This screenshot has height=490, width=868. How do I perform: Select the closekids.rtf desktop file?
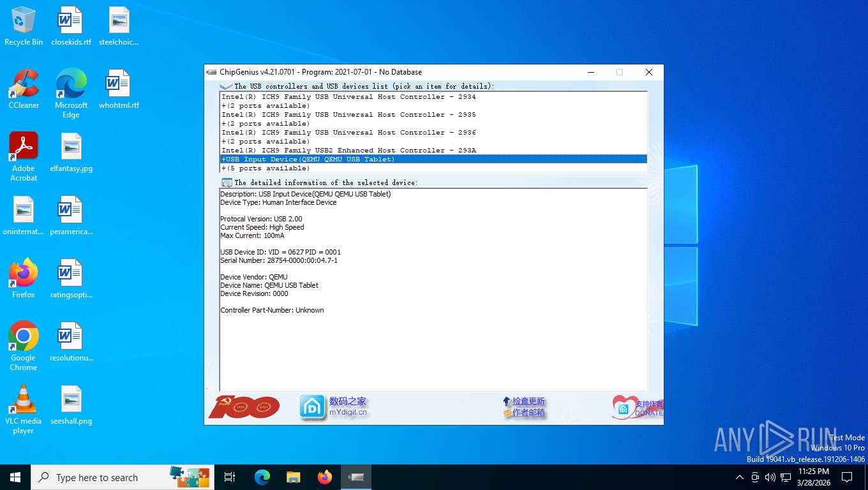71,27
